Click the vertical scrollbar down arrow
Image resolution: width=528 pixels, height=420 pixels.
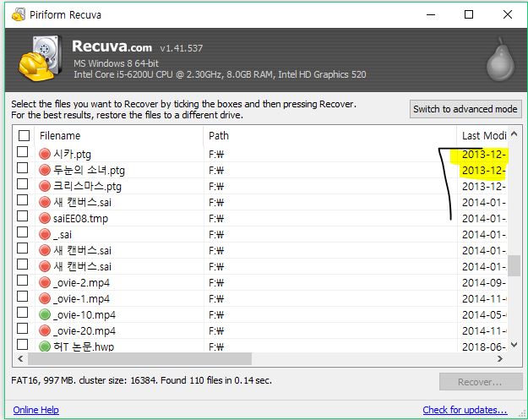coord(514,345)
